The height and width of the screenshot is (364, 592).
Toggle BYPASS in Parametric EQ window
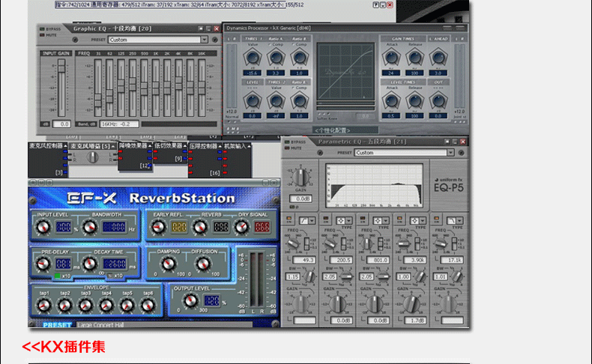coord(287,142)
